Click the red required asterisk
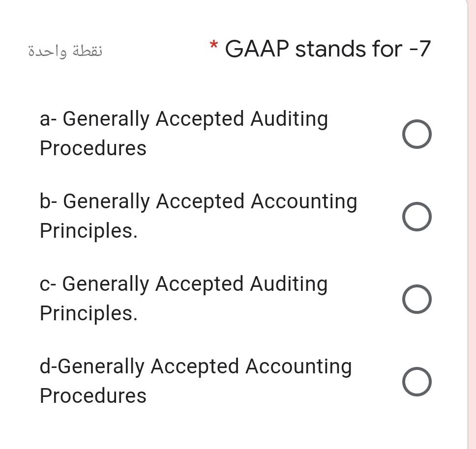 pos(213,46)
